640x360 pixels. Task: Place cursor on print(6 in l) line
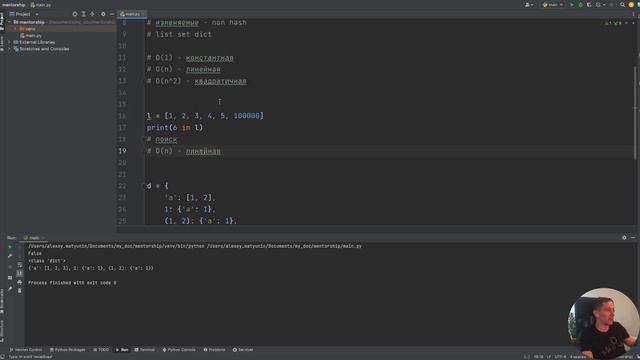pyautogui.click(x=175, y=128)
